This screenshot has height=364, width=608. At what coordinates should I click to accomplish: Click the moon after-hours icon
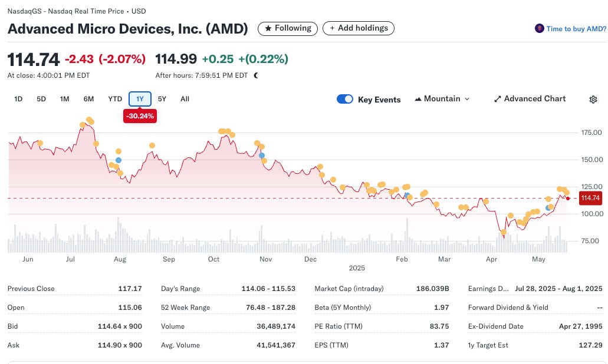[256, 75]
